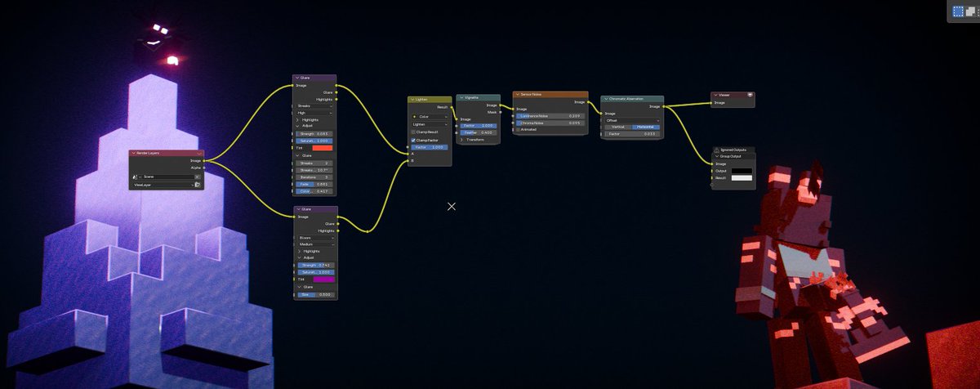Click the Size 0.500 slider in lower Glare

click(316, 294)
